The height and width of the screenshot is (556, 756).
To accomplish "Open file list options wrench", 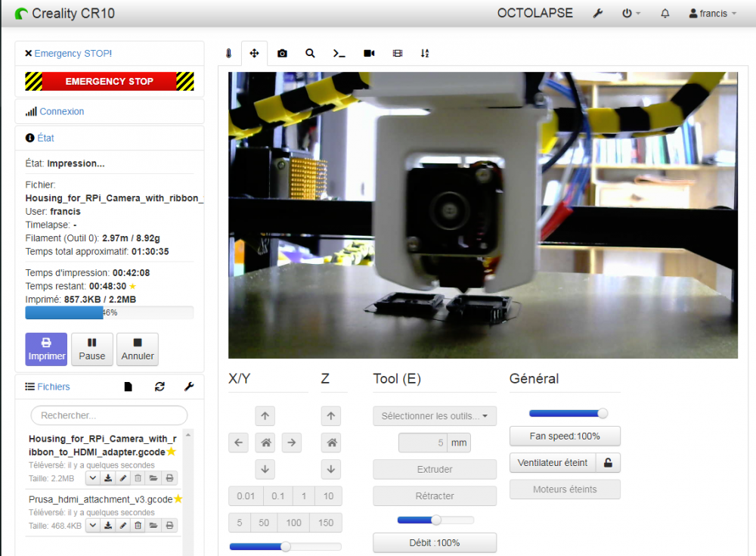I will [x=189, y=387].
